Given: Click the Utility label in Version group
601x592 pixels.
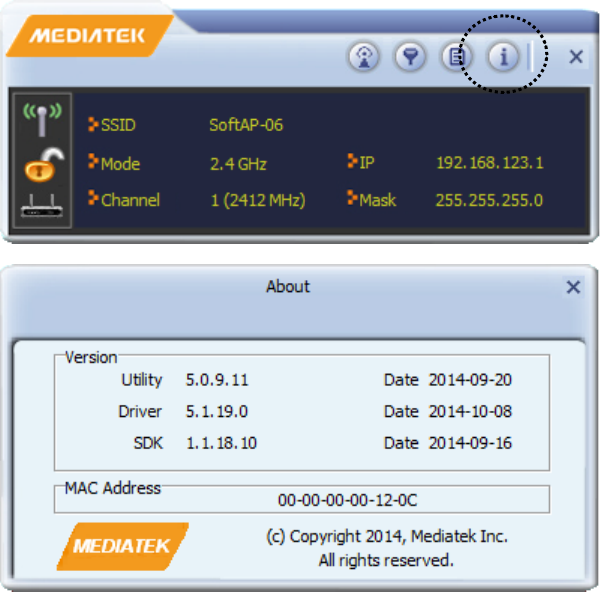Looking at the screenshot, I should (142, 380).
